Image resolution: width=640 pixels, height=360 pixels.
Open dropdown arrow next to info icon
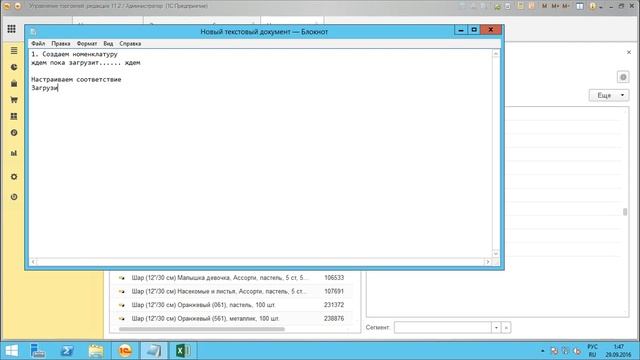601,7
